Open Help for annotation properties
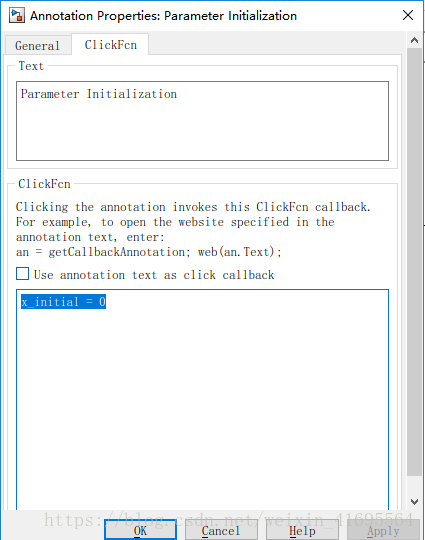 [302, 531]
